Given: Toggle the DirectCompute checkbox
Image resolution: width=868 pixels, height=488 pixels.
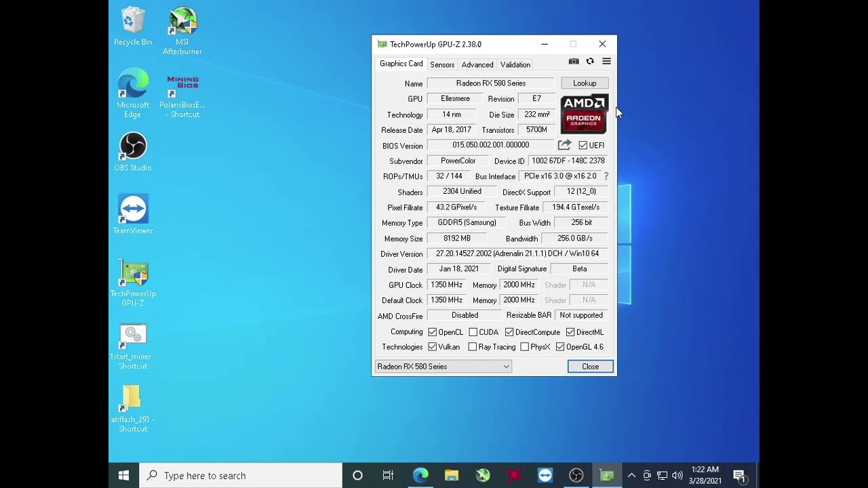Looking at the screenshot, I should (x=509, y=332).
